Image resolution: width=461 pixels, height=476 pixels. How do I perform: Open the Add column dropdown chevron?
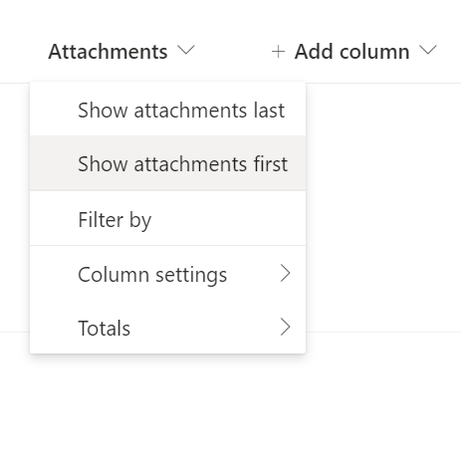[428, 51]
